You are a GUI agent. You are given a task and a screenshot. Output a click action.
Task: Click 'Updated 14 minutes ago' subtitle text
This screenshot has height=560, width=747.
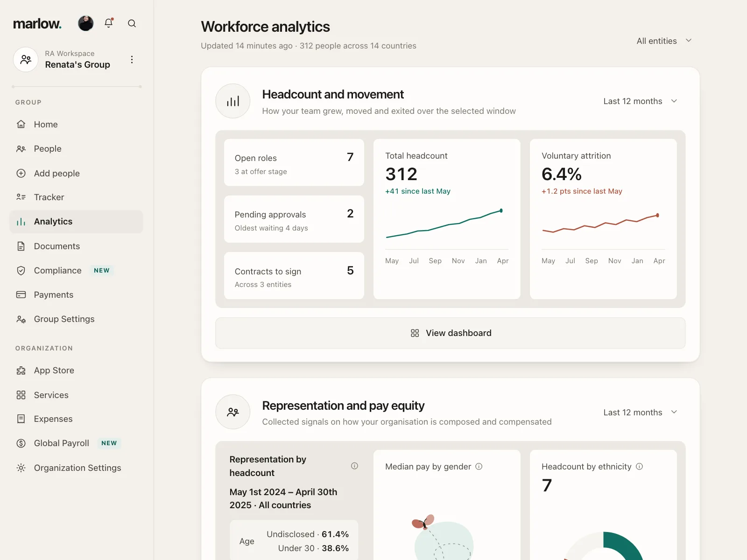point(247,46)
